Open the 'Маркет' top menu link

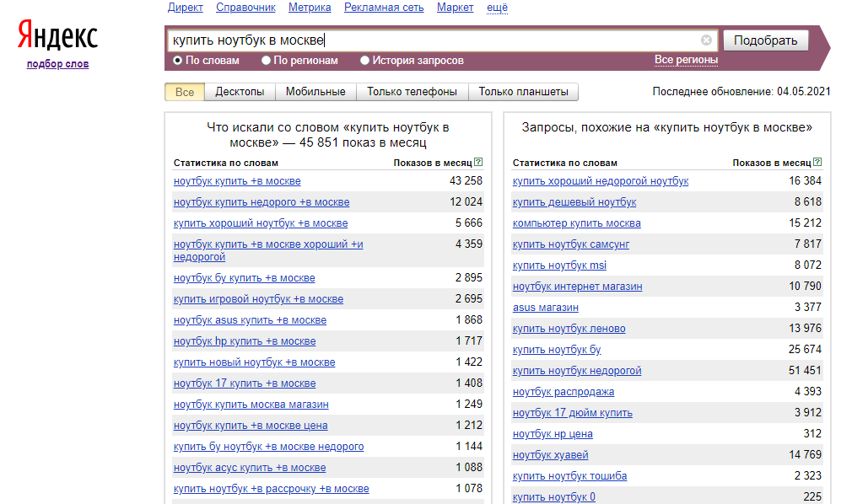[x=455, y=8]
